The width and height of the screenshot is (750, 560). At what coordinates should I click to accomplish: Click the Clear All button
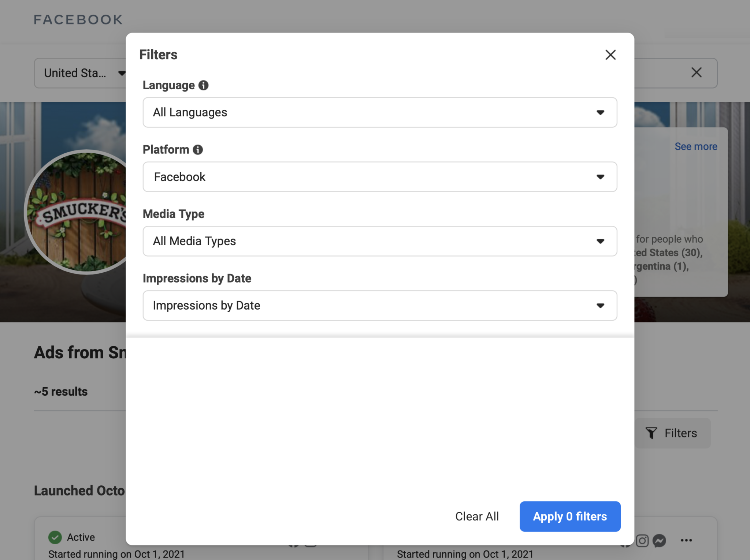click(477, 516)
